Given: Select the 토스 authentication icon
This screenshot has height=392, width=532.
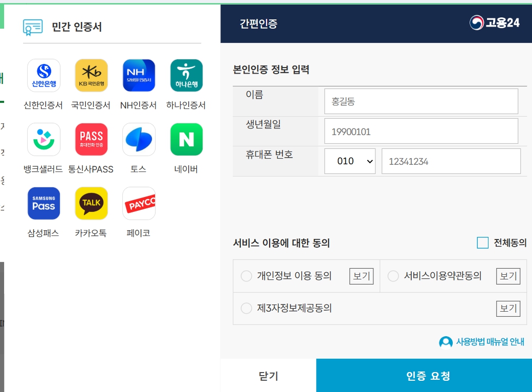Looking at the screenshot, I should [139, 140].
